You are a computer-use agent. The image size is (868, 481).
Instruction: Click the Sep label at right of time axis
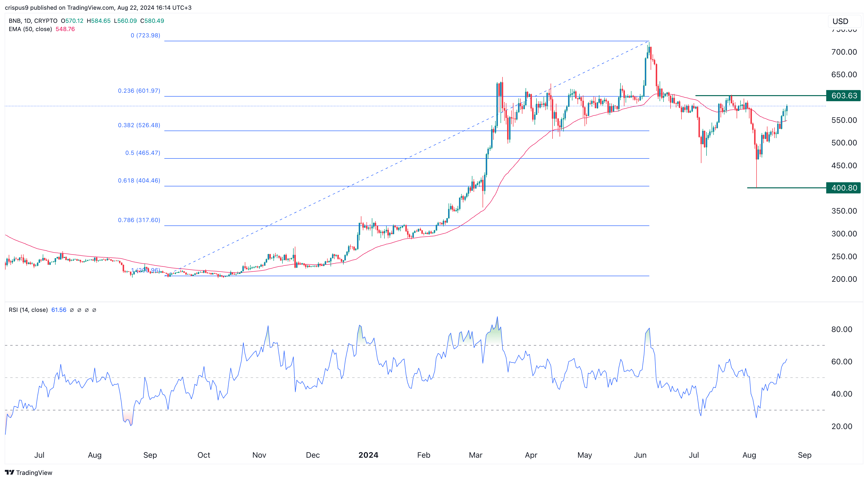[x=804, y=455]
